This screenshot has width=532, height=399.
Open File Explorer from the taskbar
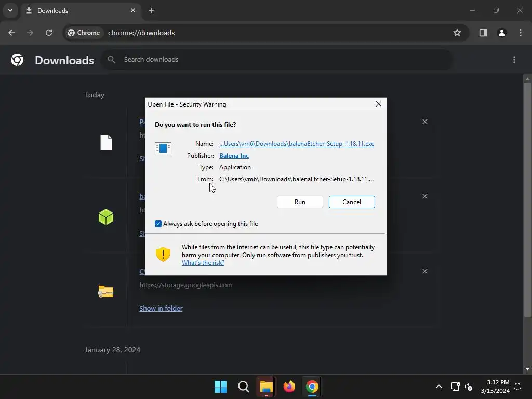point(267,387)
